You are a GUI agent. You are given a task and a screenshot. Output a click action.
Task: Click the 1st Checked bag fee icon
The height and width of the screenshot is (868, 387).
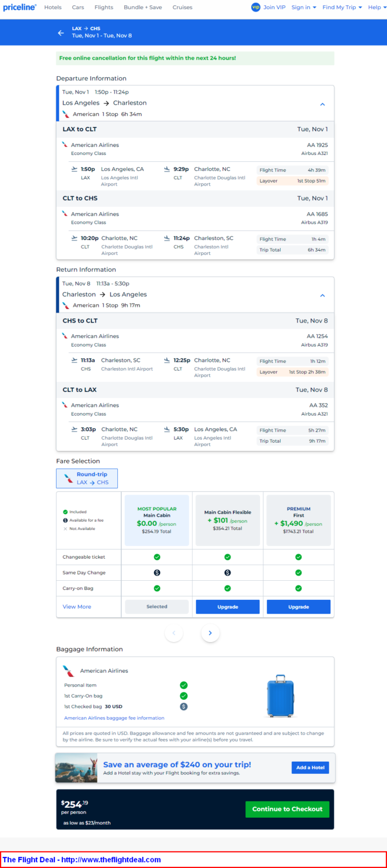click(184, 706)
